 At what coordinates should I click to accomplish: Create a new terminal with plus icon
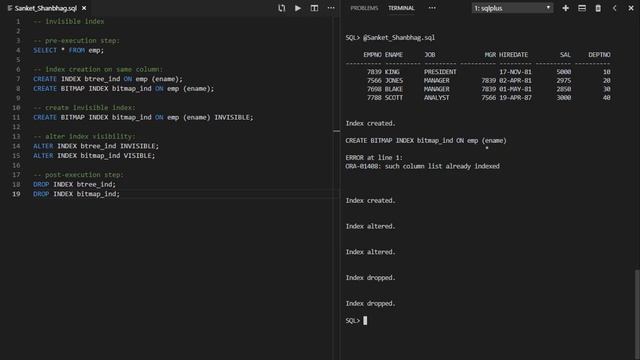pyautogui.click(x=565, y=8)
